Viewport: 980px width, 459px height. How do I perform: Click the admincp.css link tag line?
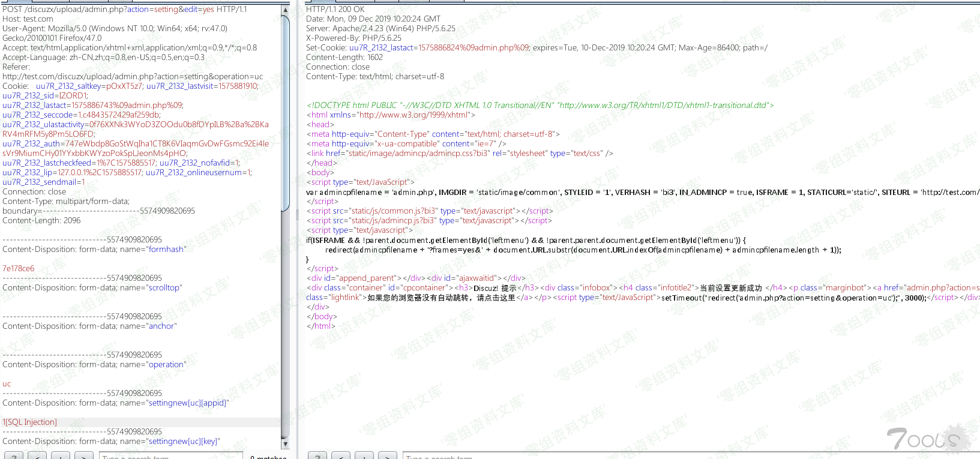pos(460,153)
